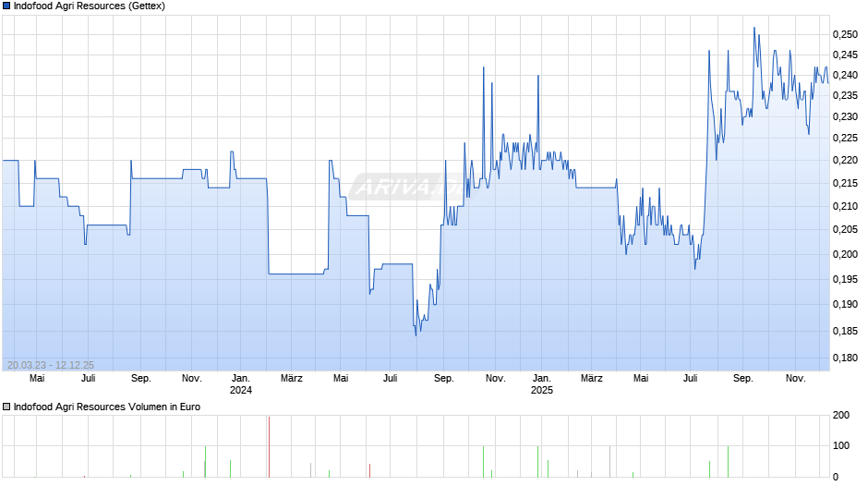Click the date range text '20.03.23 - 12.12.25'

[51, 365]
